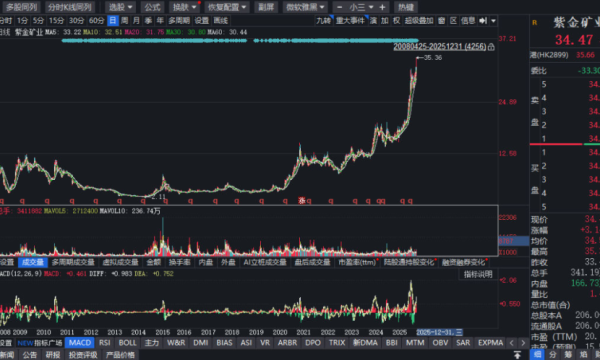Switch to the 15分 period
Image resolution: width=600 pixels, height=360 pixels.
tap(57, 20)
